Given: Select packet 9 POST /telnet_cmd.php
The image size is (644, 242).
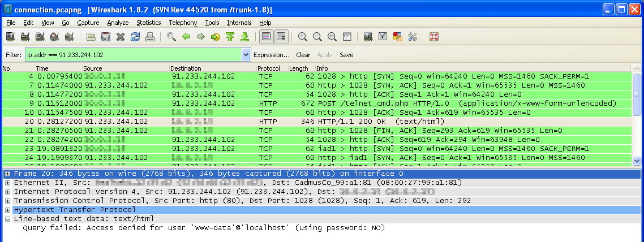Looking at the screenshot, I should (x=317, y=103).
